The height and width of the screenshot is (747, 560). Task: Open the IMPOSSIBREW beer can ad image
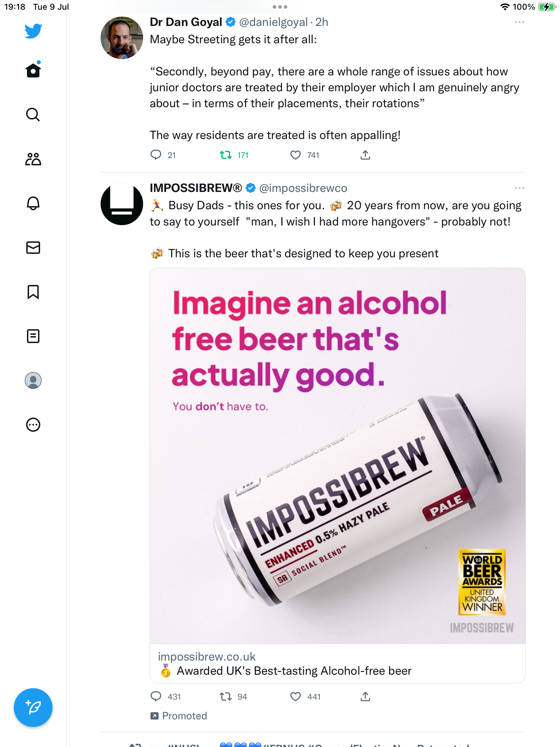click(337, 456)
